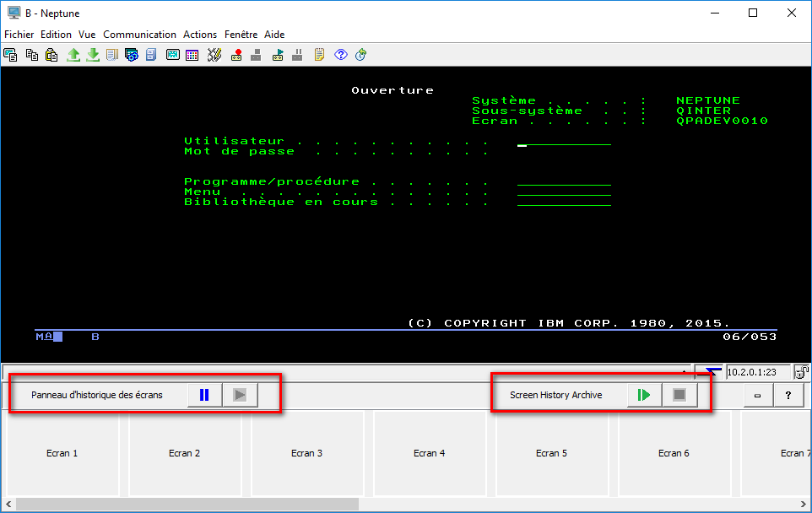Select the Ecran 5 history thumbnail
Image resolution: width=812 pixels, height=513 pixels.
pos(551,453)
